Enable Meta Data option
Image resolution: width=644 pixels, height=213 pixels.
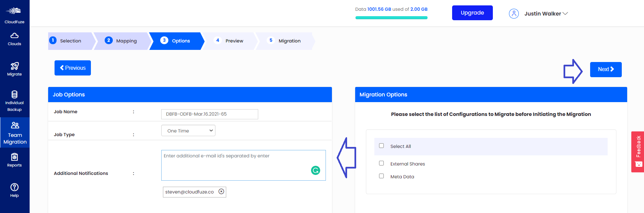381,176
